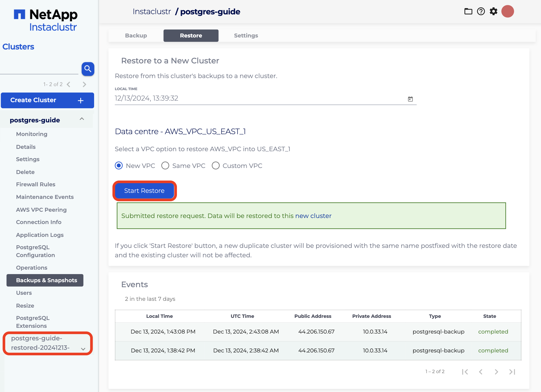Click next cluster list page chevron

coord(84,84)
